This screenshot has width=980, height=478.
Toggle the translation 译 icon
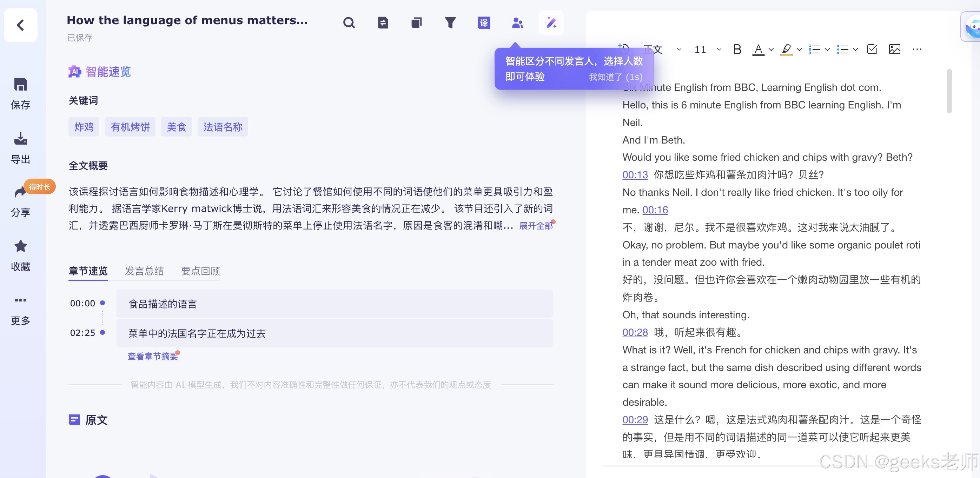pyautogui.click(x=484, y=23)
